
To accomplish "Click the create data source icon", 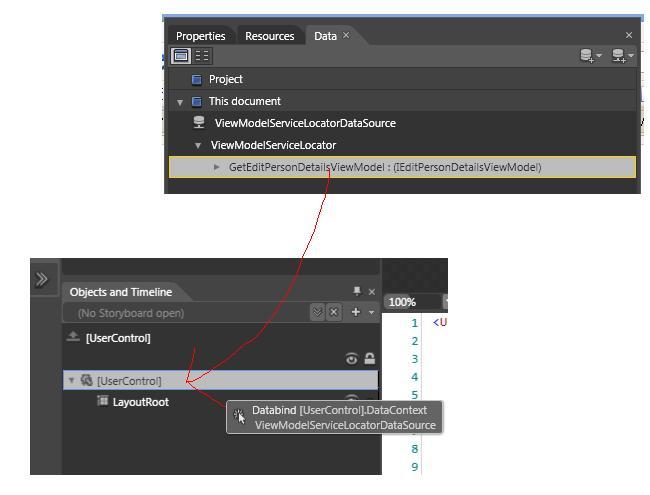I will (x=620, y=58).
